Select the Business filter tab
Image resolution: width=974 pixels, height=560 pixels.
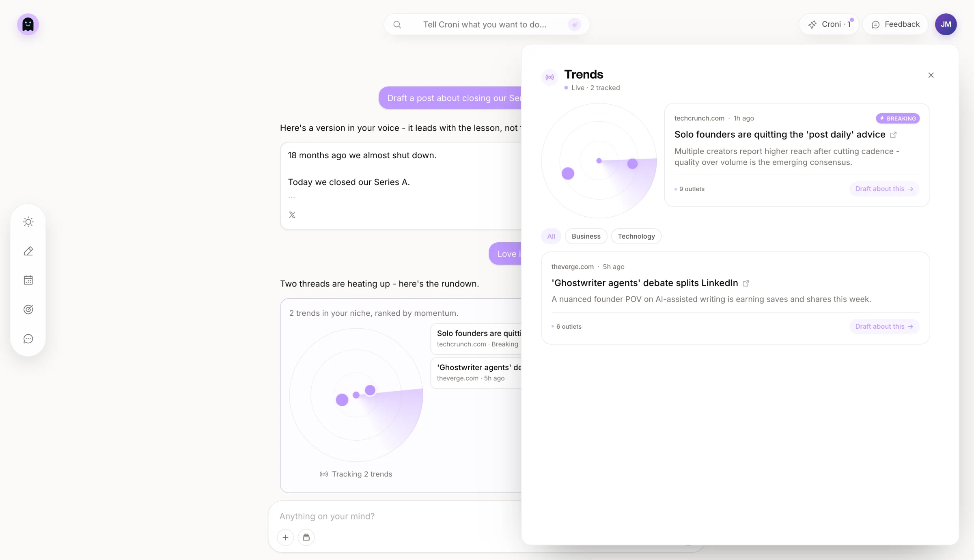click(586, 236)
